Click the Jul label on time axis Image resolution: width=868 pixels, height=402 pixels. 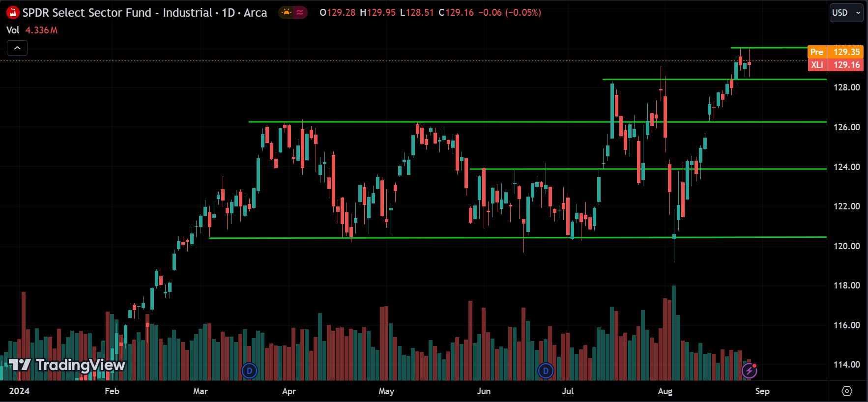point(568,391)
